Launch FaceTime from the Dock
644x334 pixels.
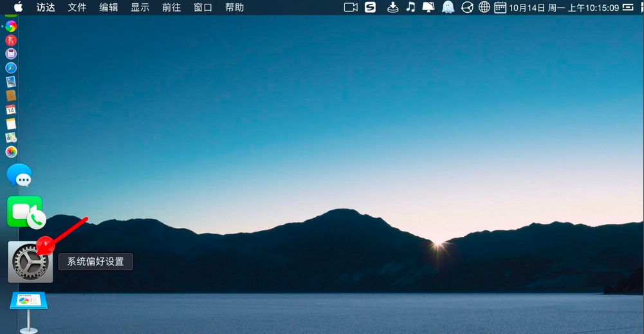click(26, 212)
